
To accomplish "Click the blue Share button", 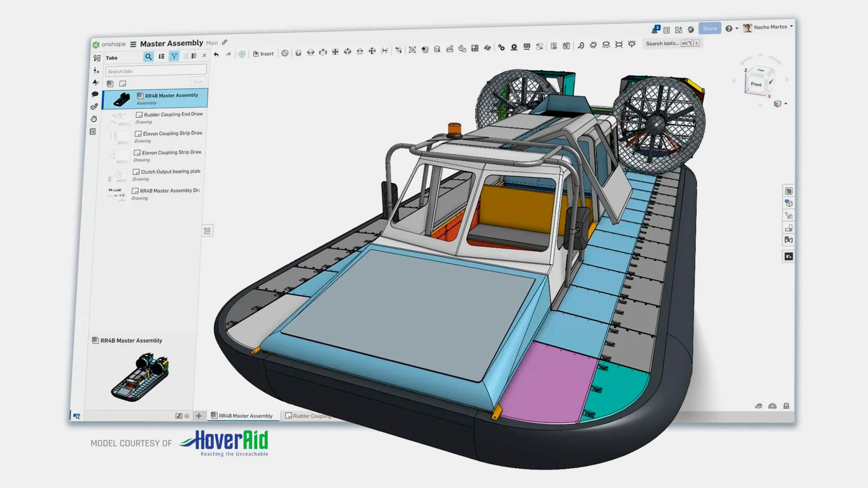I will [710, 28].
